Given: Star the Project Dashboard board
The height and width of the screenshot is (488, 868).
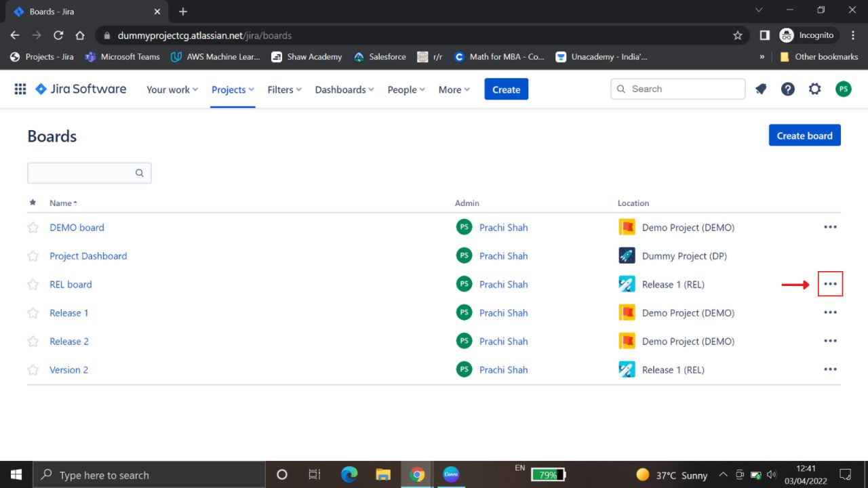Looking at the screenshot, I should (33, 256).
